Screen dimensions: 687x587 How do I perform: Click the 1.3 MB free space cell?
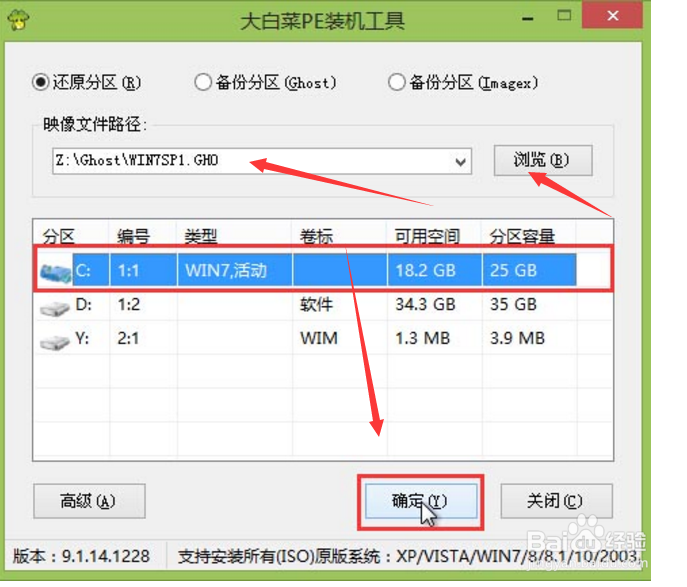pyautogui.click(x=435, y=338)
